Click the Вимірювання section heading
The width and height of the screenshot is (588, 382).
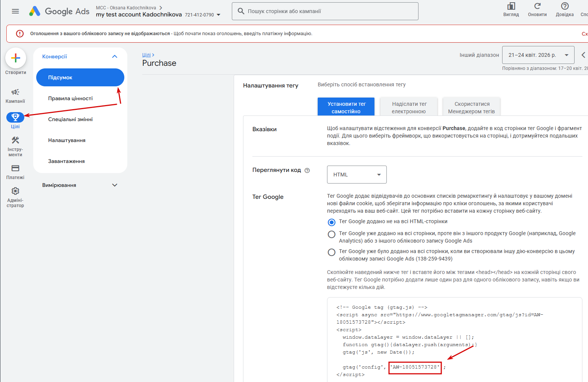[x=59, y=185]
